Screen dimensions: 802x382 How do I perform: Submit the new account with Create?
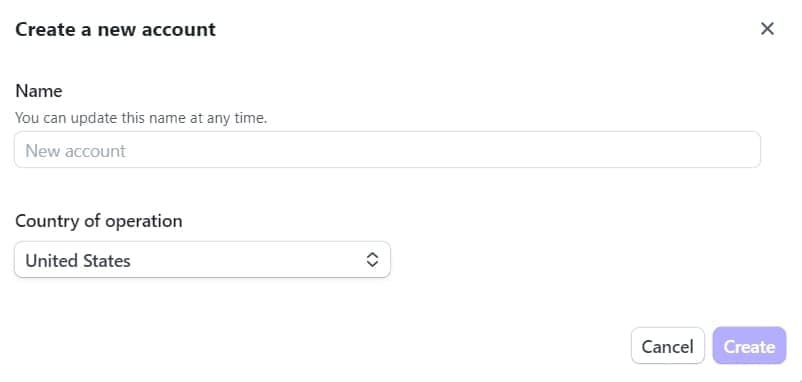pyautogui.click(x=749, y=346)
